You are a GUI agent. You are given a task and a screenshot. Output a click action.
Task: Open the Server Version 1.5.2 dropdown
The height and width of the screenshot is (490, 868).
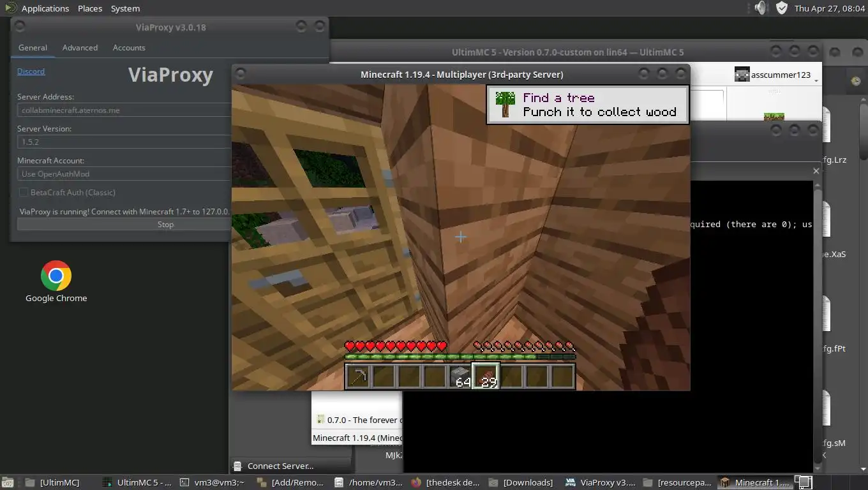click(124, 142)
